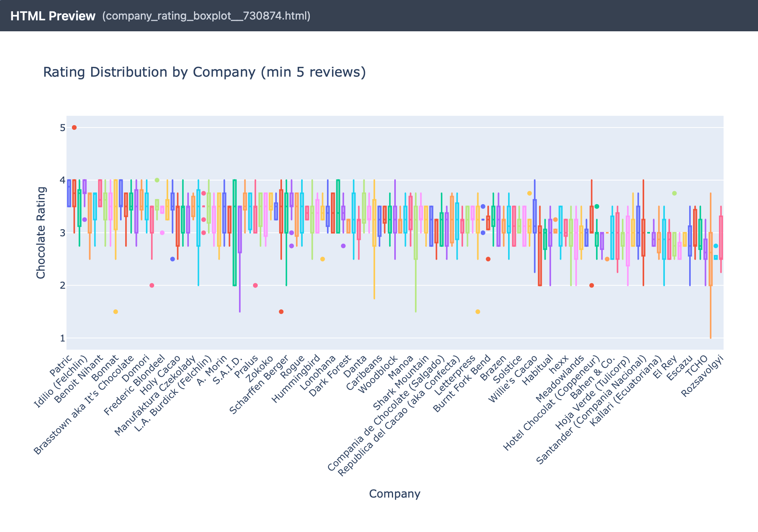Click the 'Compania de Chocolate (Salgado)' axis label
Screen dimensions: 758x532
386,413
